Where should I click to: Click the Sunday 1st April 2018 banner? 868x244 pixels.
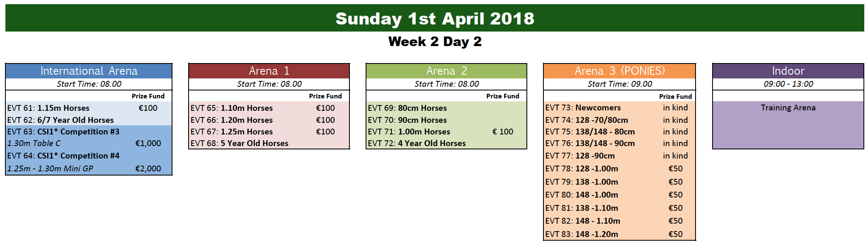pyautogui.click(x=434, y=18)
